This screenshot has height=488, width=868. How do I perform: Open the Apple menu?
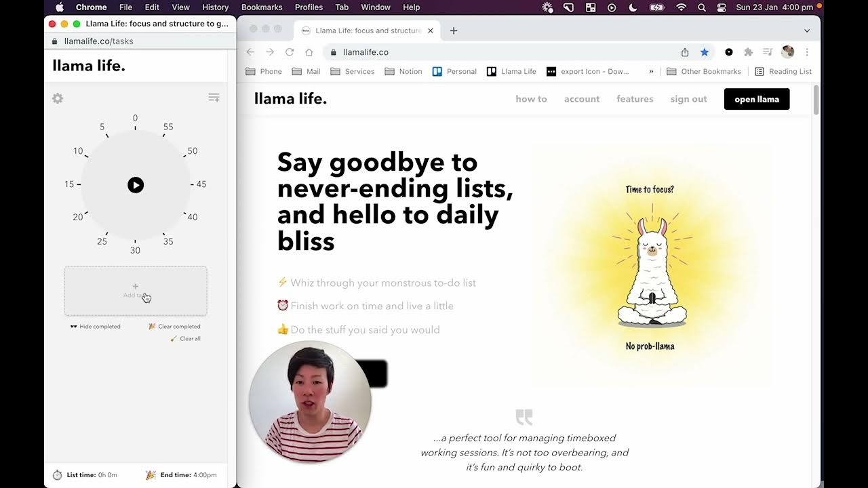pyautogui.click(x=59, y=7)
